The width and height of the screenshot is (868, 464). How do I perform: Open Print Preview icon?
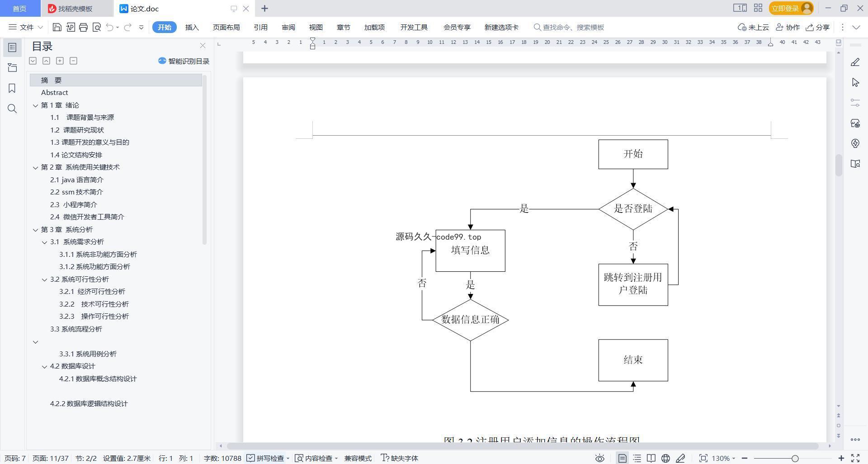[96, 27]
